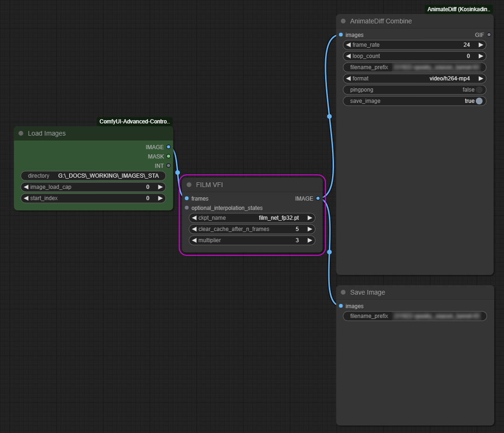Click the loop_count value 0
504x433 pixels.
469,56
